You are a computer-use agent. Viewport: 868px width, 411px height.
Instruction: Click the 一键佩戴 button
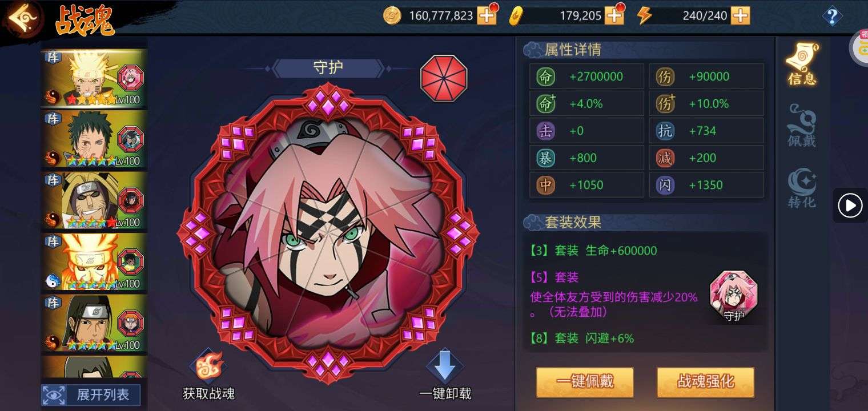click(585, 382)
